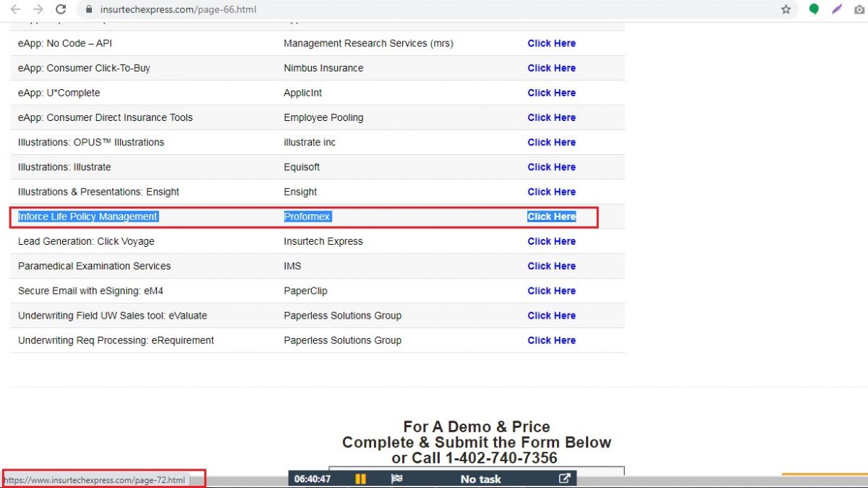
Task: Select 'Paramedical Examination Services' text
Action: pos(94,266)
